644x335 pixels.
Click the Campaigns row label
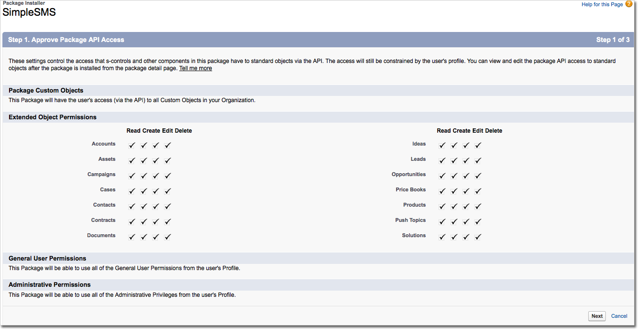tap(101, 174)
